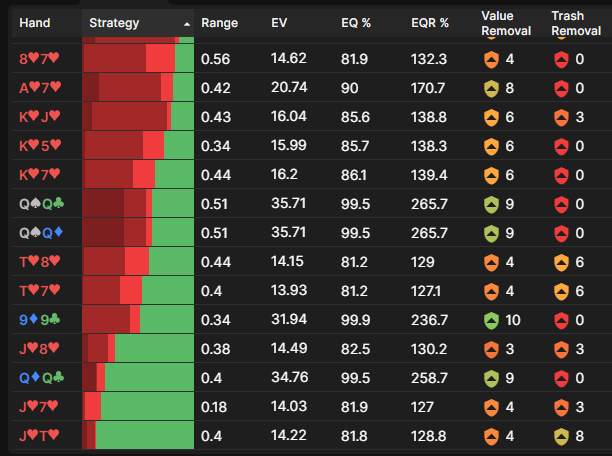The width and height of the screenshot is (612, 456).
Task: Sort by the Range column header
Action: (219, 23)
